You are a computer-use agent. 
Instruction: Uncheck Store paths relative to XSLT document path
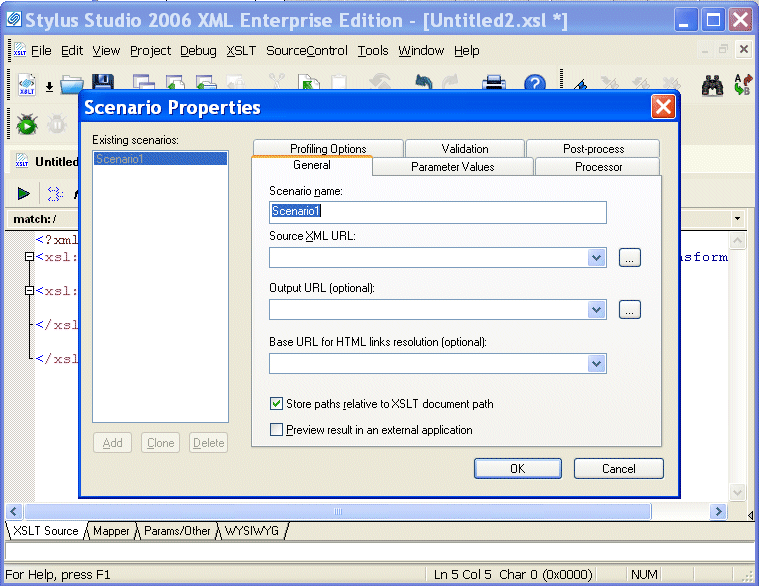point(277,404)
